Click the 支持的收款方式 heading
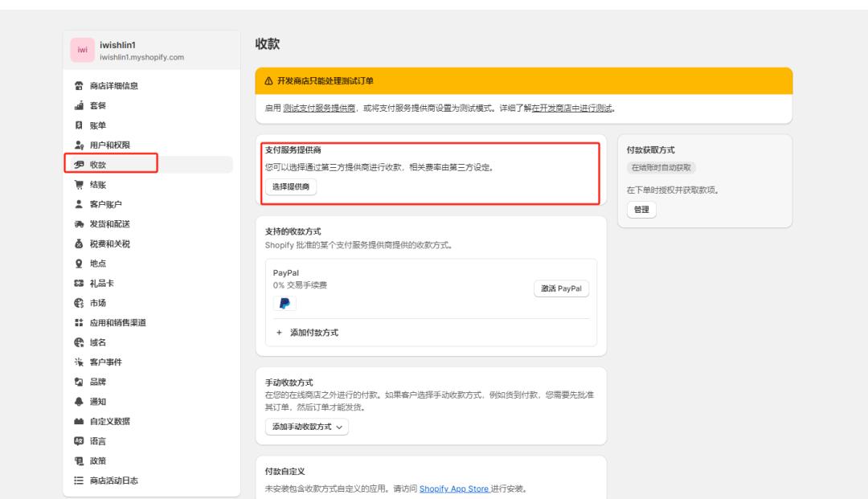The width and height of the screenshot is (868, 499). coord(293,231)
